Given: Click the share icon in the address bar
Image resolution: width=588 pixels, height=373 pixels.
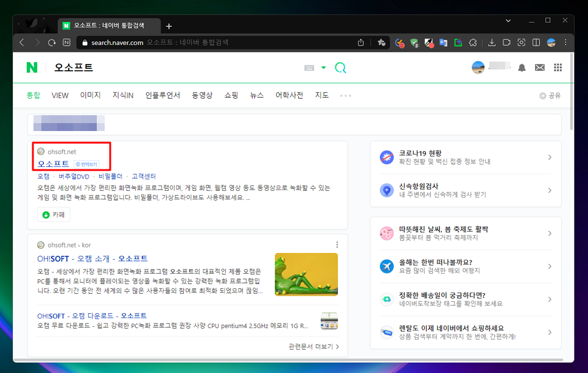Looking at the screenshot, I should pos(361,43).
